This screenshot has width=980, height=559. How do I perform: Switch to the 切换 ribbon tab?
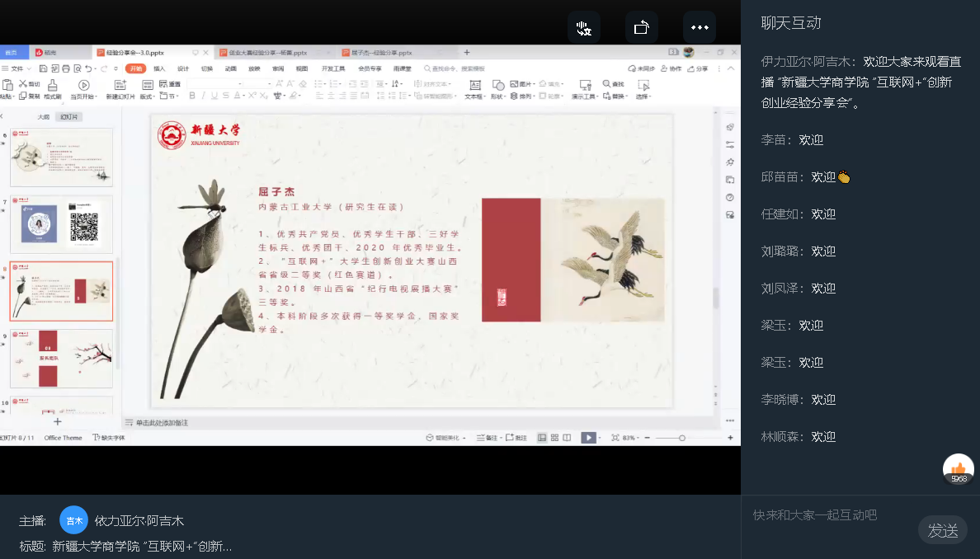coord(207,68)
